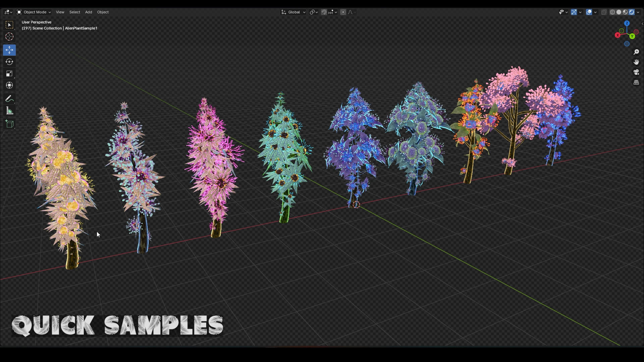Image resolution: width=644 pixels, height=362 pixels.
Task: Open snapping options dropdown
Action: tap(333, 12)
